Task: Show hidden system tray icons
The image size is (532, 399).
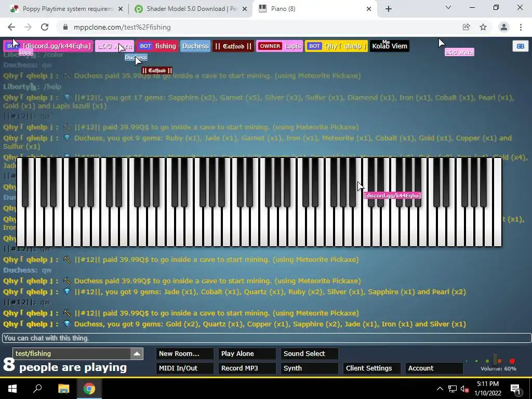Action: point(440,389)
